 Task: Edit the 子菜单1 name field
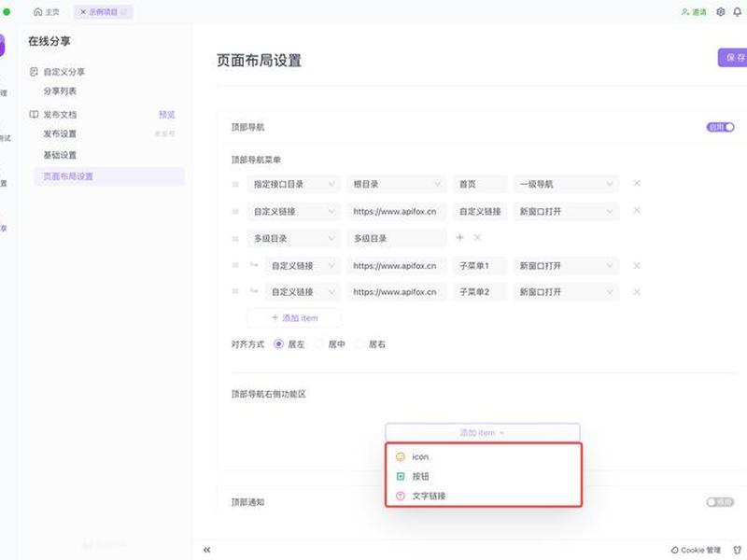click(x=480, y=266)
